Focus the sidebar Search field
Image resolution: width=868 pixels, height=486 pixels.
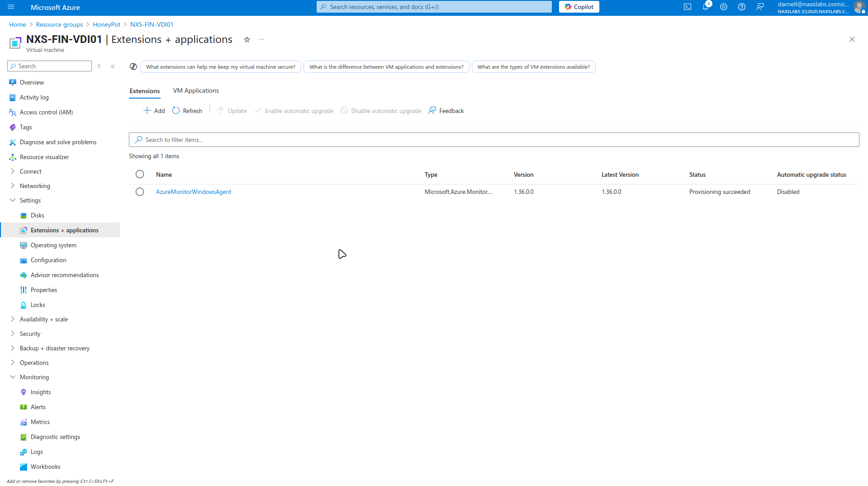click(49, 66)
